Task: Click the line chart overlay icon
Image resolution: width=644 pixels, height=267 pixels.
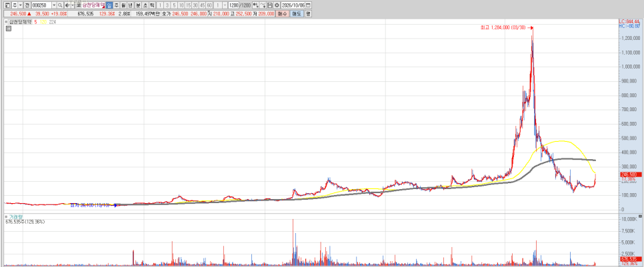Action: pos(263,5)
